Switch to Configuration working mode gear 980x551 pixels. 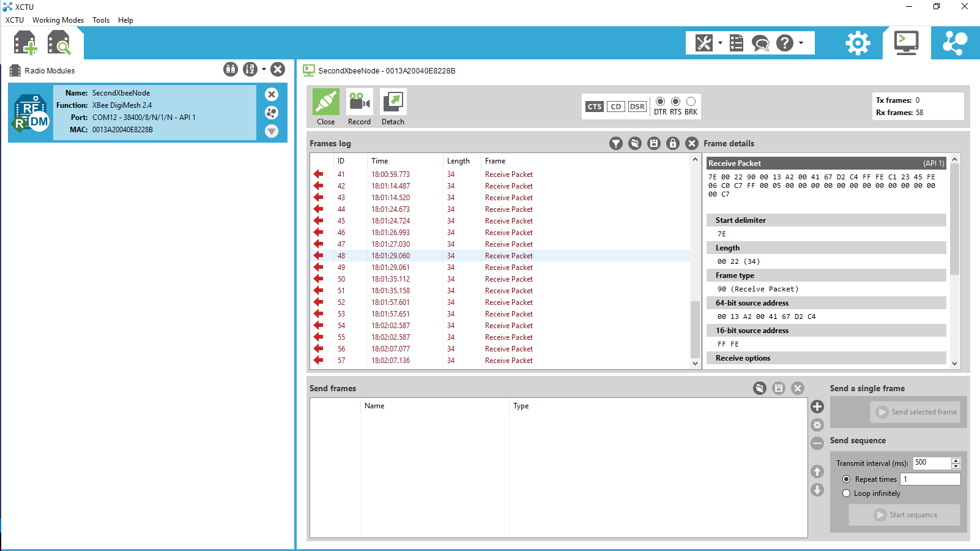858,43
